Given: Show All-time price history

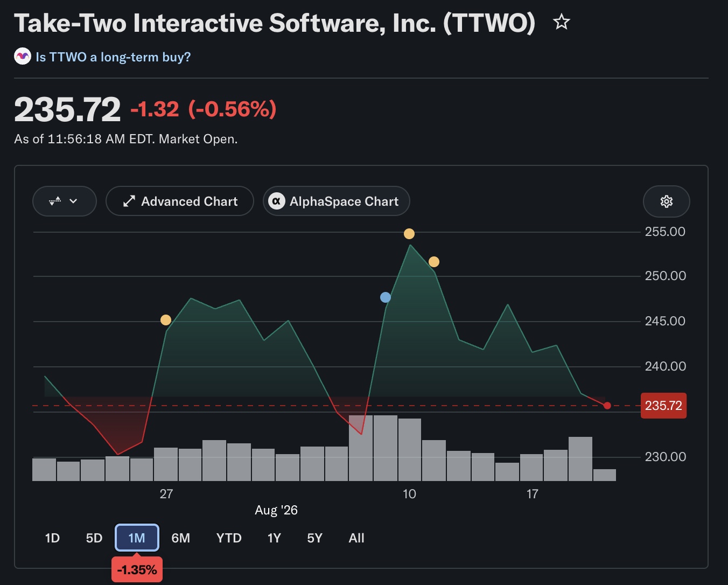Looking at the screenshot, I should [x=356, y=538].
